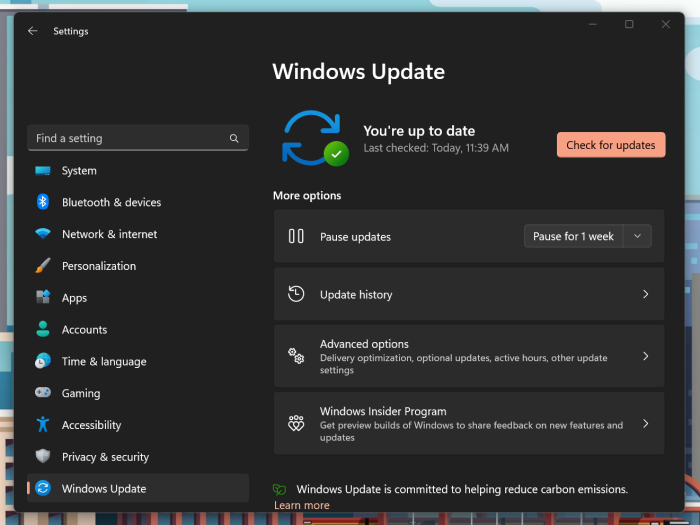Click the Update history clock icon
This screenshot has width=700, height=525.
pos(296,294)
